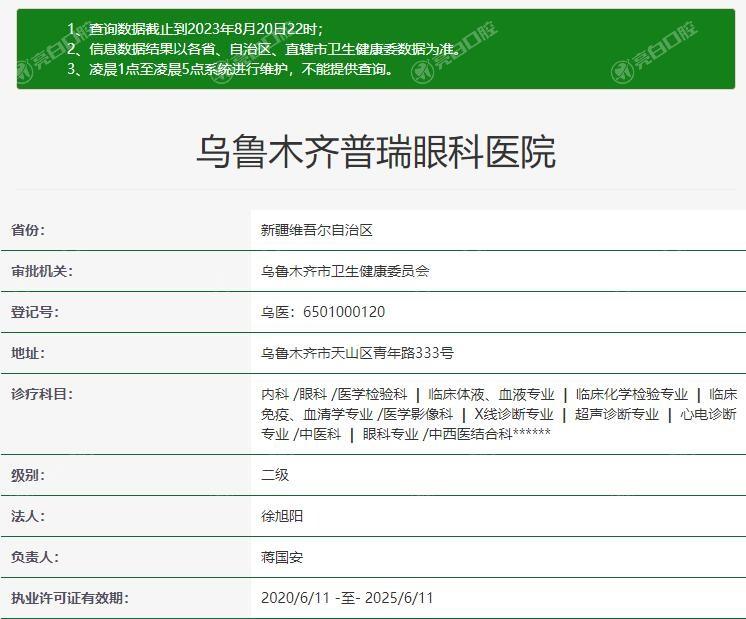Click the 登记号 row label

click(35, 312)
